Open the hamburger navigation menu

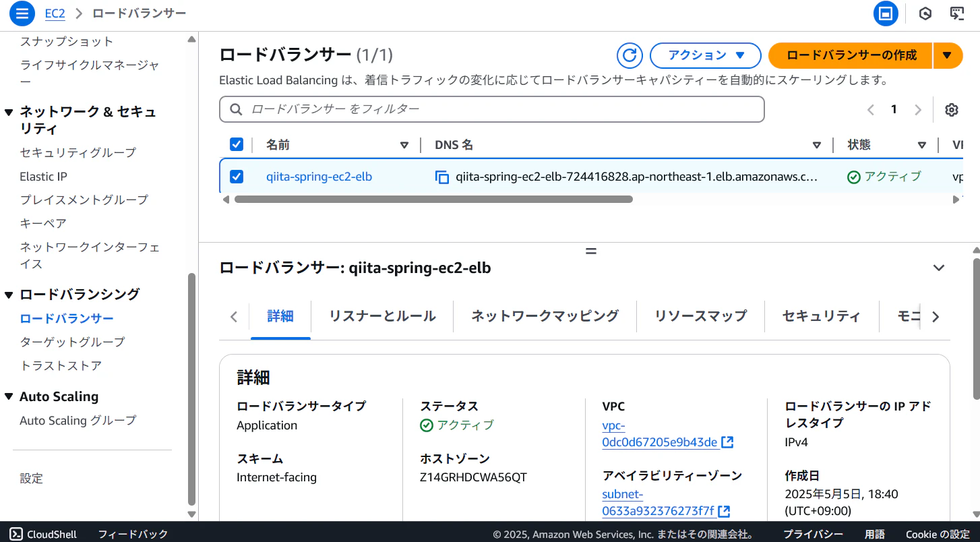coord(22,13)
